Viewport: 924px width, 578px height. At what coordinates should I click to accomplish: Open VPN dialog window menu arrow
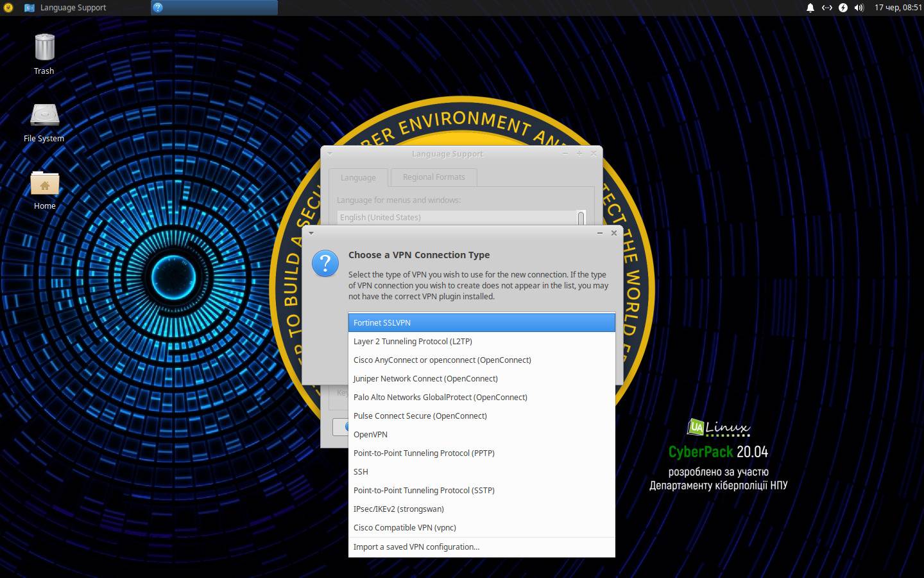click(x=311, y=233)
